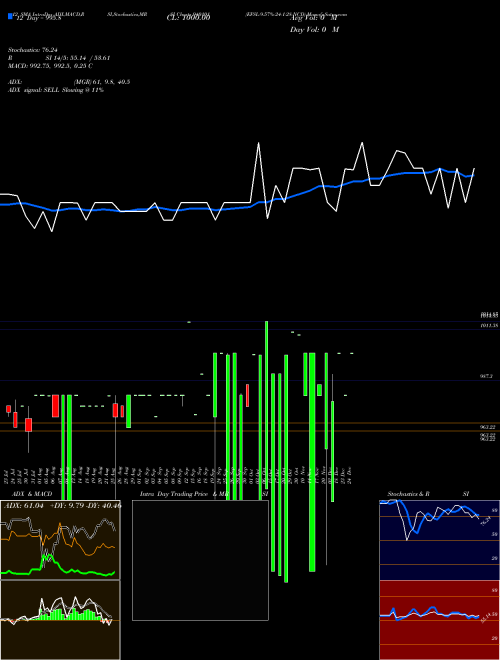Click the 'Avg Vol: 0 M' label

(x=314, y=18)
